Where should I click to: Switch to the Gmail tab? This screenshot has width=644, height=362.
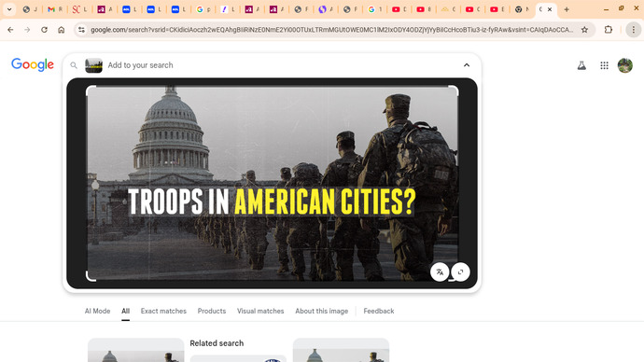(x=54, y=9)
